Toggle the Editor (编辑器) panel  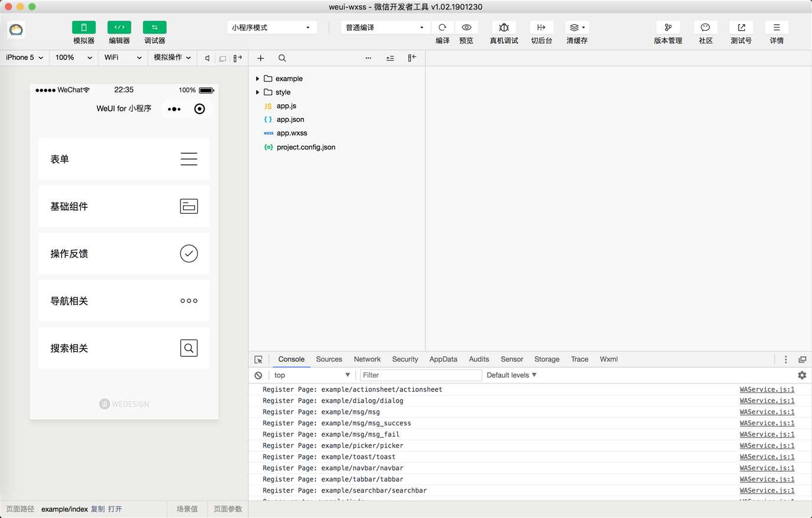click(119, 28)
